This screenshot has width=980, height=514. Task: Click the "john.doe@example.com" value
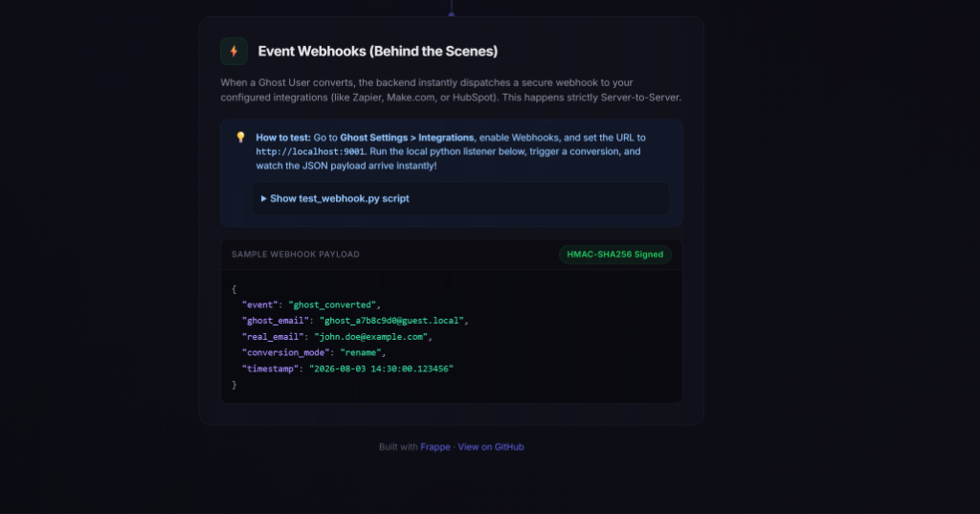371,336
